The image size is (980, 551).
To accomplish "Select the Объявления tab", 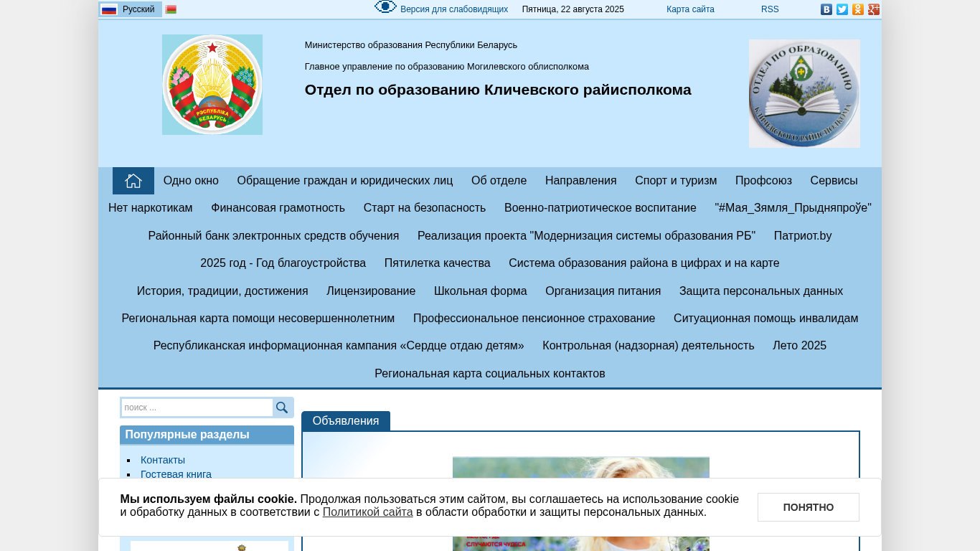I will [346, 421].
